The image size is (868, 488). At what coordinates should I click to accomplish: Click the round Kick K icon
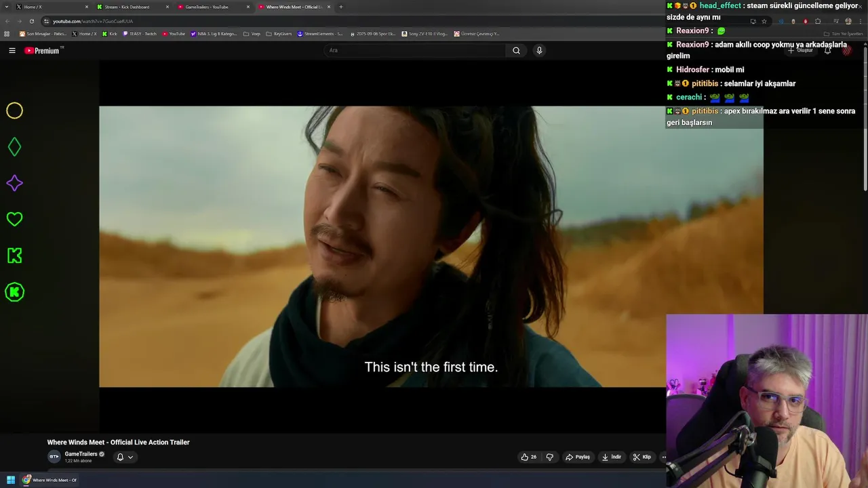[x=14, y=292]
